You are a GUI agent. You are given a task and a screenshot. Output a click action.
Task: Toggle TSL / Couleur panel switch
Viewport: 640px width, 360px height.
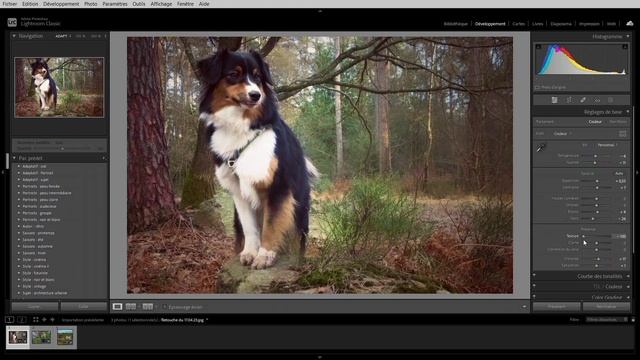pos(534,287)
